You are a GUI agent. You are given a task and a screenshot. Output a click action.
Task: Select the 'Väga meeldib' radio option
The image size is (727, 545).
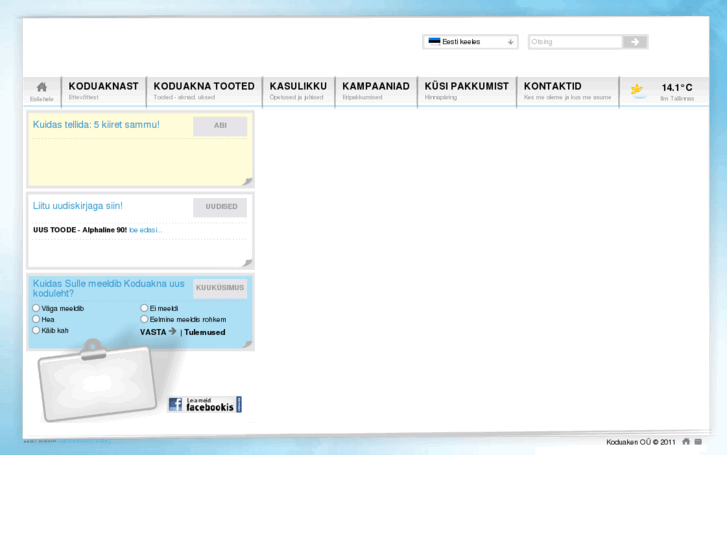coord(37,309)
